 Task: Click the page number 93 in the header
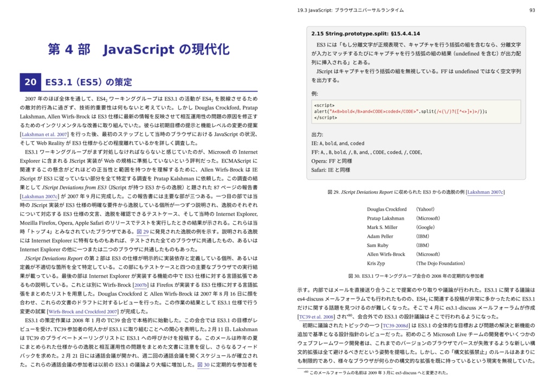[x=533, y=9]
